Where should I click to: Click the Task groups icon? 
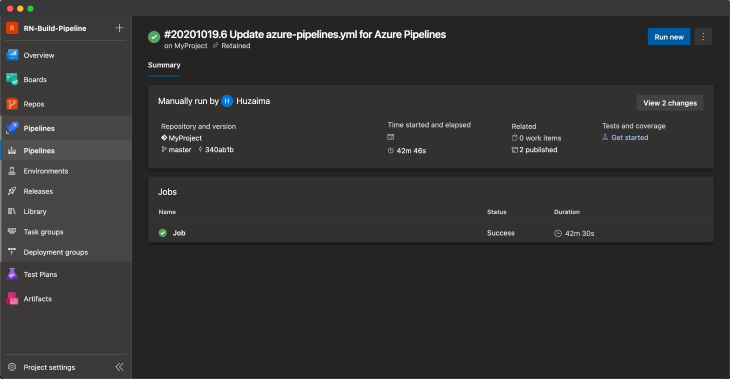12,231
